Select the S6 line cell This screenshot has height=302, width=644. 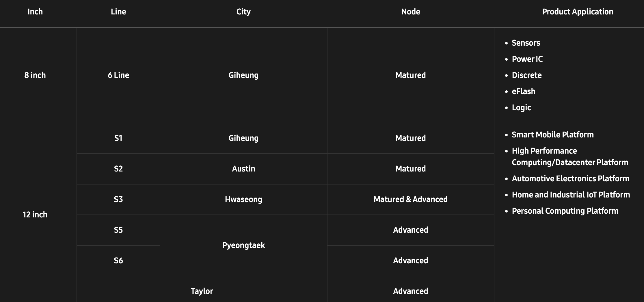coord(118,261)
